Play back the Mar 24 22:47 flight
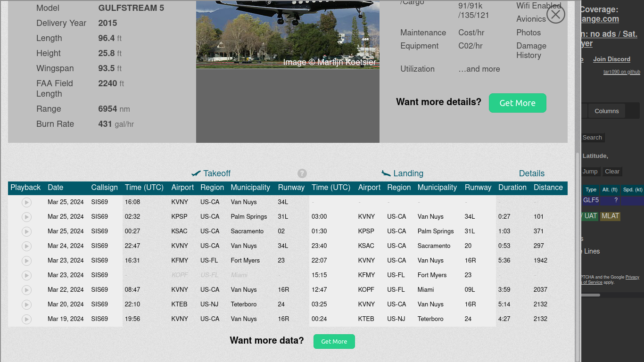The width and height of the screenshot is (644, 362). tap(26, 246)
